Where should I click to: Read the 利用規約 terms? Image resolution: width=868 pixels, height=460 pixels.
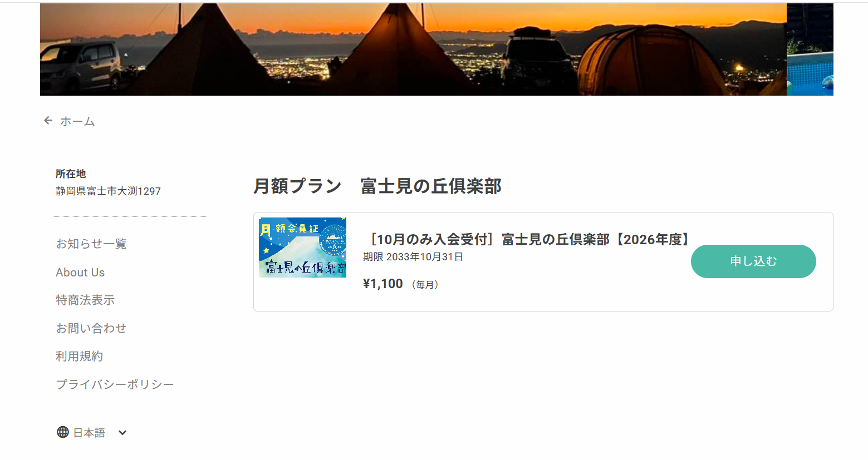pos(80,357)
